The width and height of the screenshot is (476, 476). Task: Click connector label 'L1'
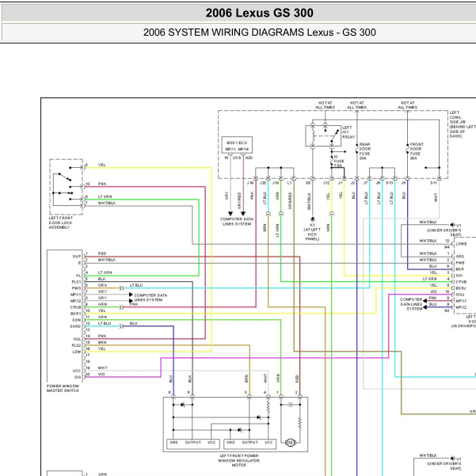(x=289, y=183)
